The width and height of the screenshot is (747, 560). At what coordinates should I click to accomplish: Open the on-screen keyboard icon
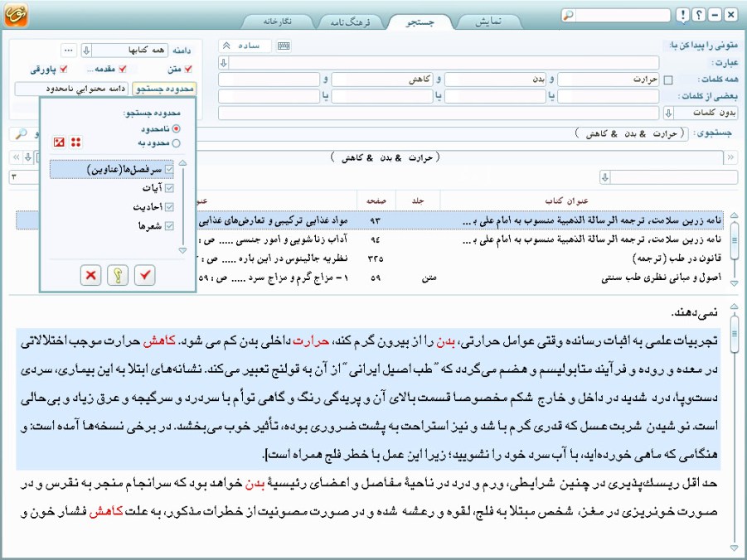pos(284,46)
